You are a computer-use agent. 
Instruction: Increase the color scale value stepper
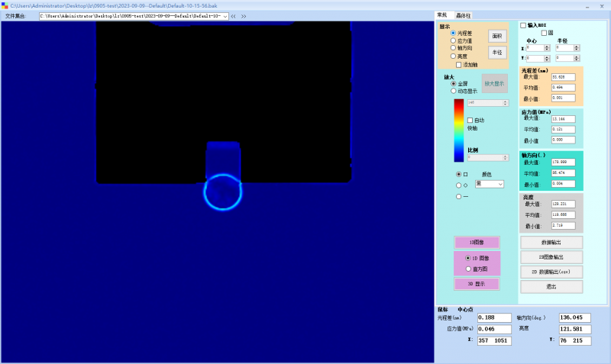click(x=506, y=101)
